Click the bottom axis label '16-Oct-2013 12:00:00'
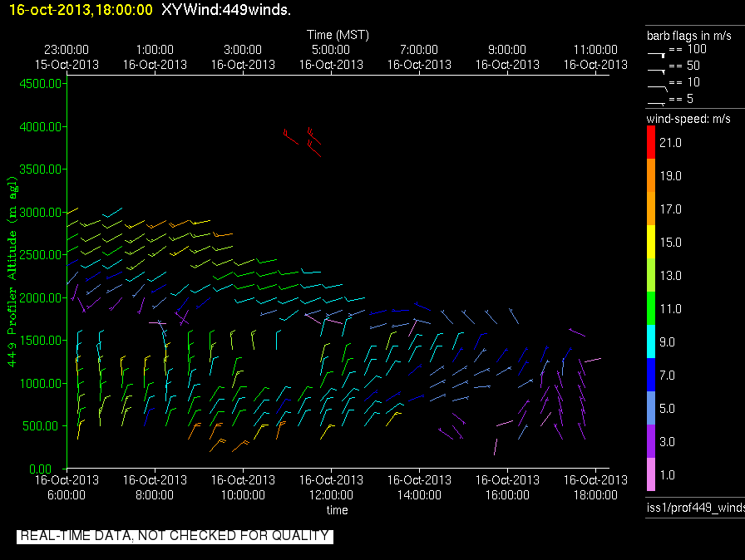 (x=331, y=488)
